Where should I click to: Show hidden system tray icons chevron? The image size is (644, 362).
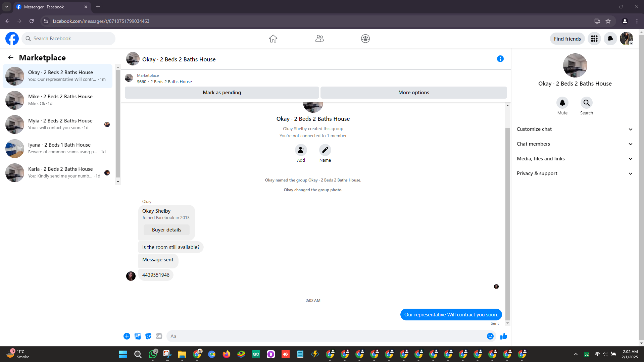click(576, 354)
